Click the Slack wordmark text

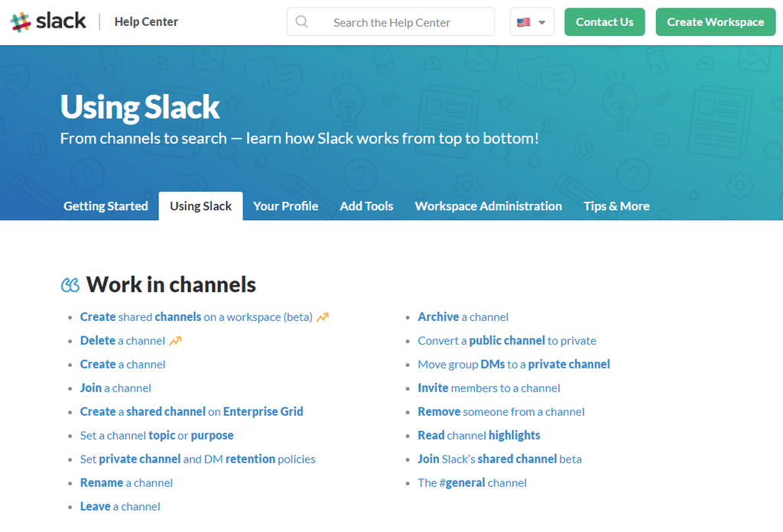[x=61, y=21]
